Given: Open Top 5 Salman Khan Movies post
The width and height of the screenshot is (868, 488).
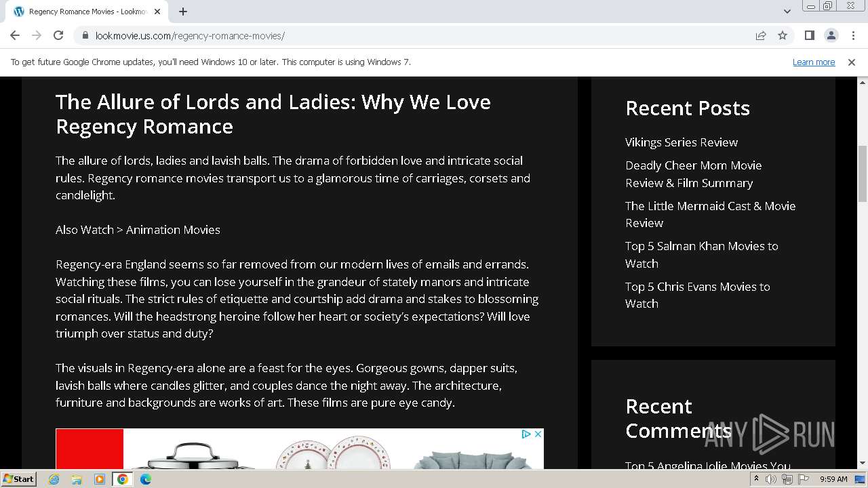Looking at the screenshot, I should pyautogui.click(x=702, y=255).
